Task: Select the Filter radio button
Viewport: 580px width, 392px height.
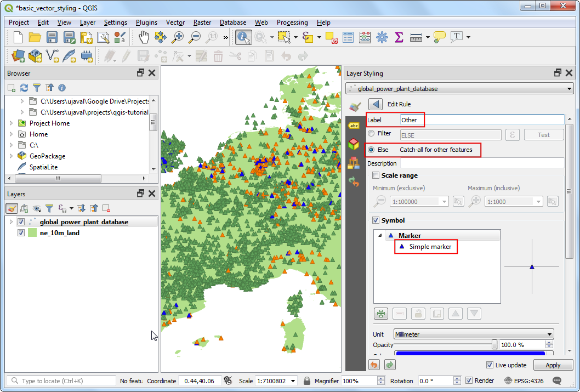Action: (372, 133)
